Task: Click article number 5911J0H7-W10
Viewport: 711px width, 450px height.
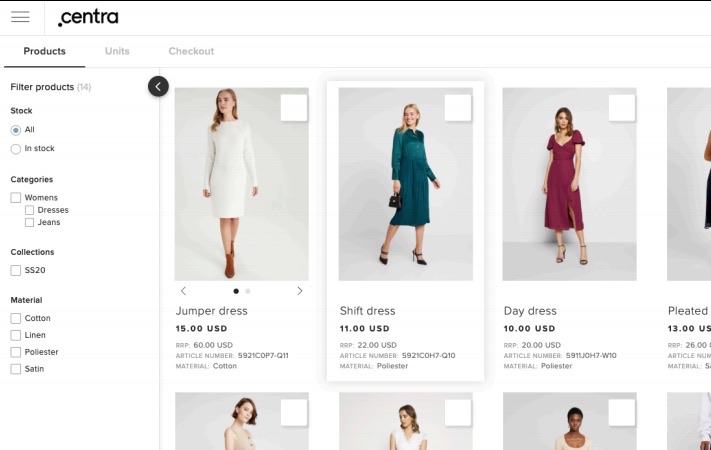Action: coord(591,356)
